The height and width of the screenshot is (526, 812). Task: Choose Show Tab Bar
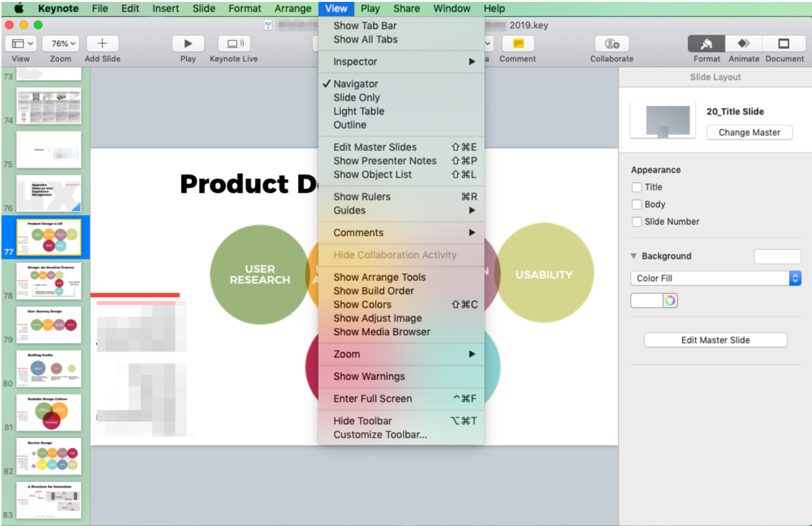pos(401,26)
